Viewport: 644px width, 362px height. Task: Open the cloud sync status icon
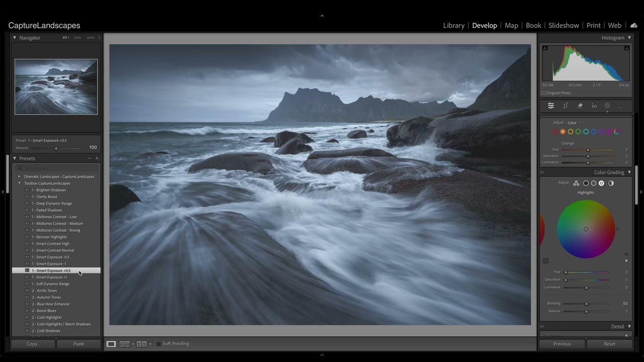634,25
